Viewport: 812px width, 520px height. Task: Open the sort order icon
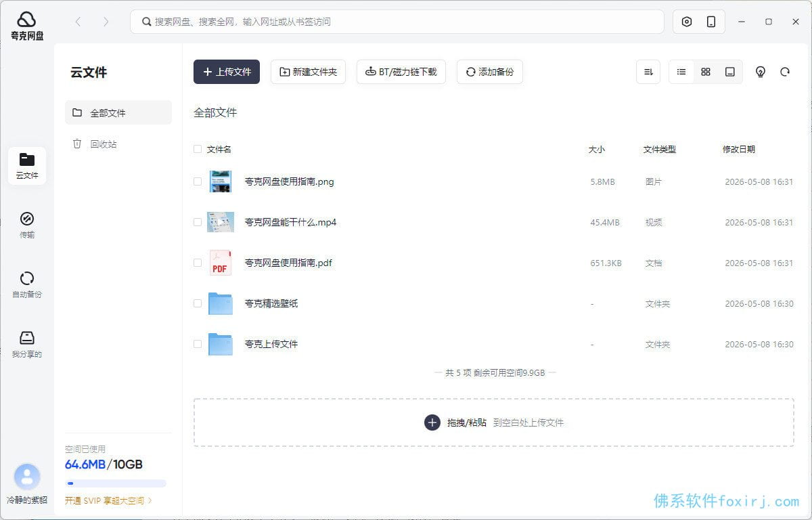(x=648, y=72)
